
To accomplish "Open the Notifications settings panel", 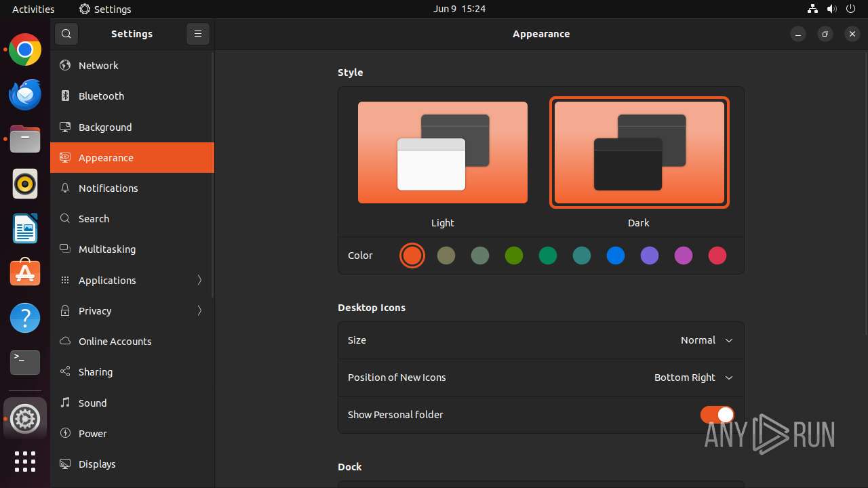I will pos(132,188).
